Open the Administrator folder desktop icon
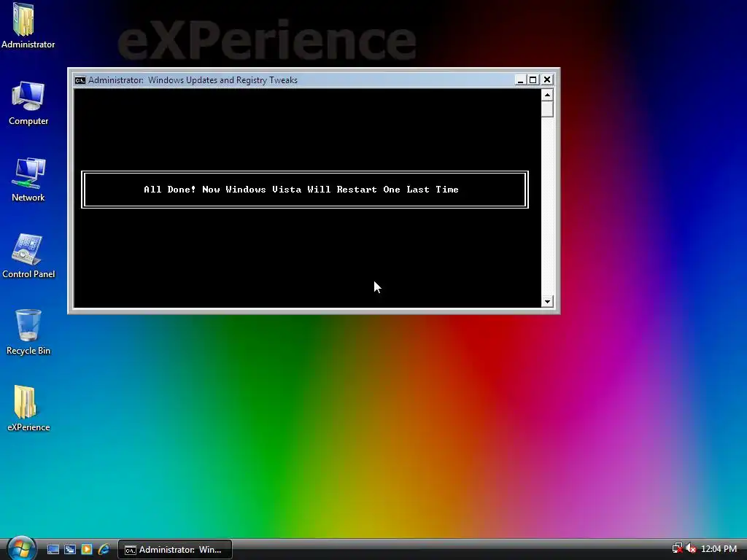Image resolution: width=747 pixels, height=560 pixels. tap(28, 26)
